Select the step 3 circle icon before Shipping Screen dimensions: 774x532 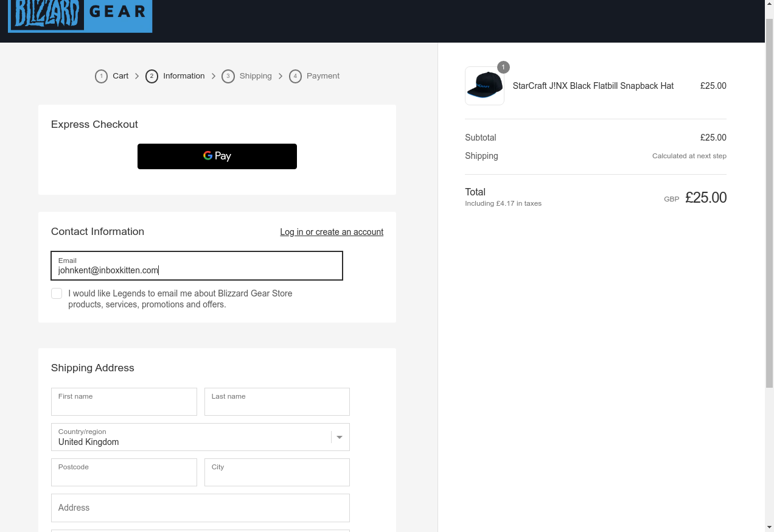228,76
